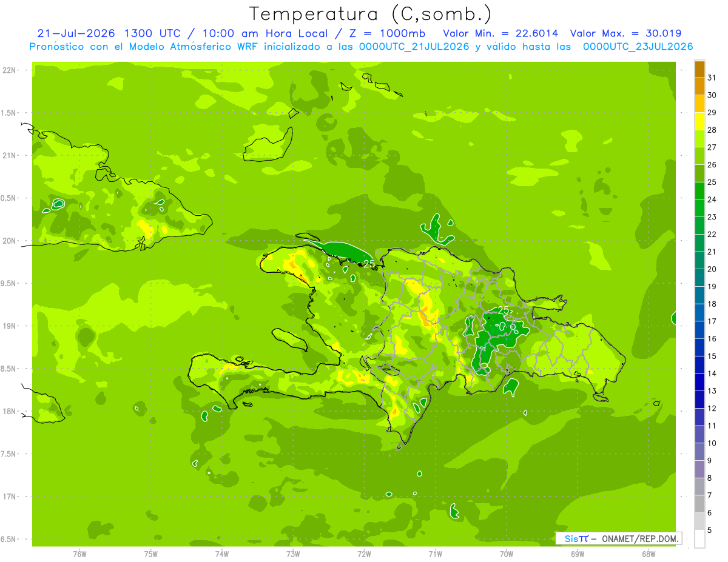
Task: Click the '20N' latitude label
Action: 9,241
